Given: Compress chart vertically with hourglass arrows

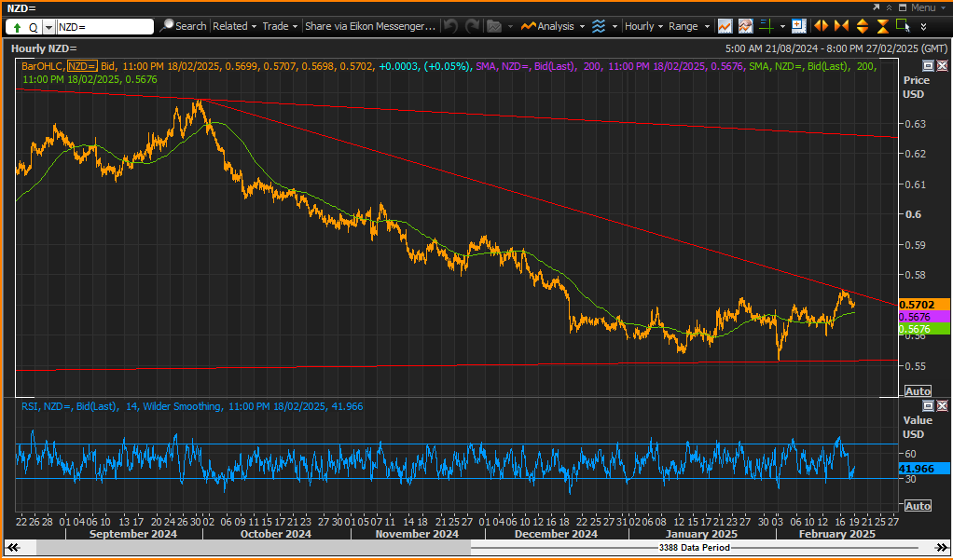Looking at the screenshot, I should click(882, 26).
